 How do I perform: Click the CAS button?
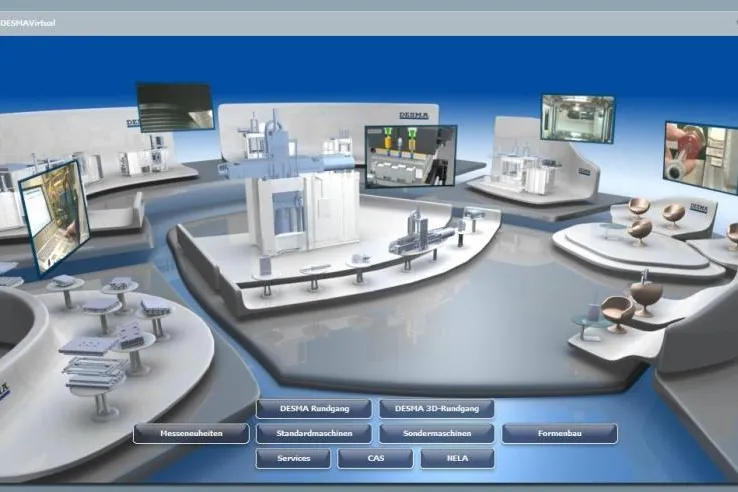click(376, 458)
